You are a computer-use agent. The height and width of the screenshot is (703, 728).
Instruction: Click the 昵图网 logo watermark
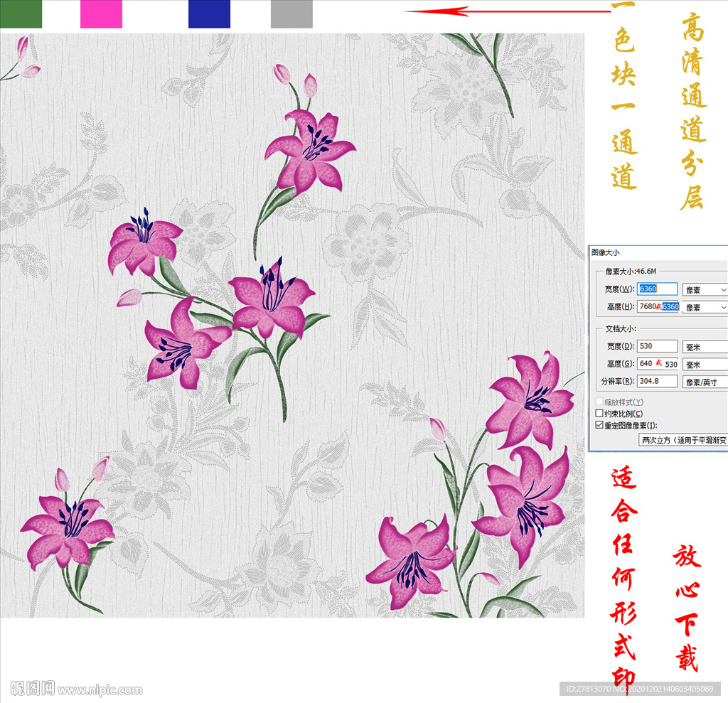(x=32, y=688)
